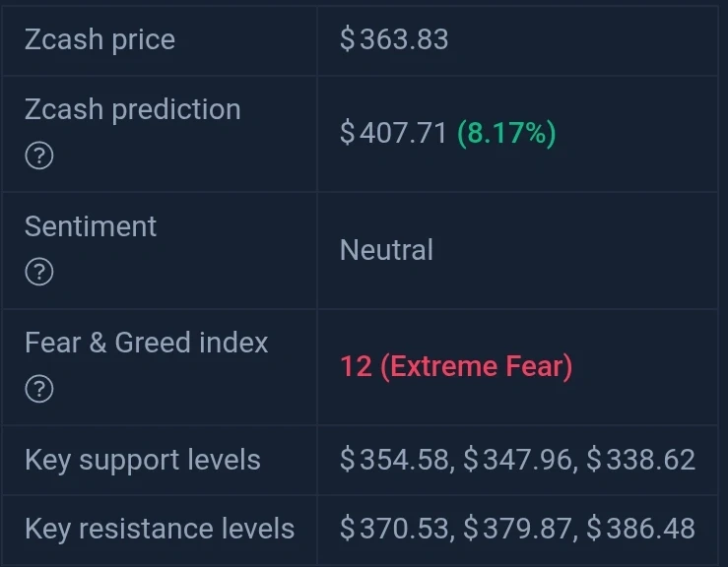Select the $354.58 support level
The width and height of the screenshot is (728, 567).
click(x=394, y=460)
